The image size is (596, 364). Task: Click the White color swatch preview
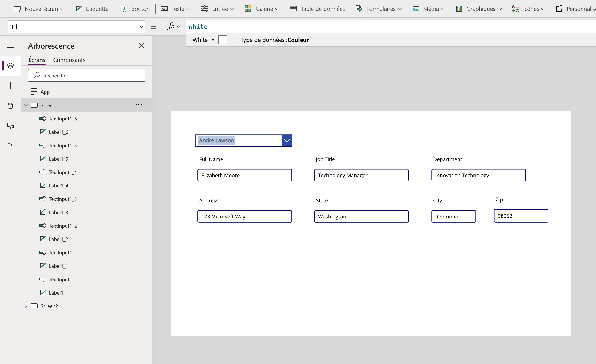point(223,40)
